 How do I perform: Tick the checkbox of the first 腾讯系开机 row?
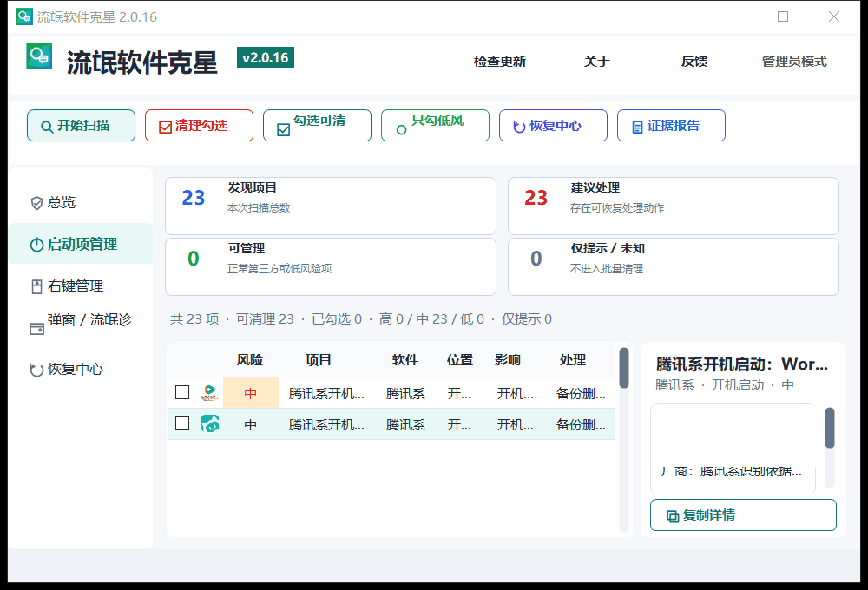pyautogui.click(x=182, y=392)
